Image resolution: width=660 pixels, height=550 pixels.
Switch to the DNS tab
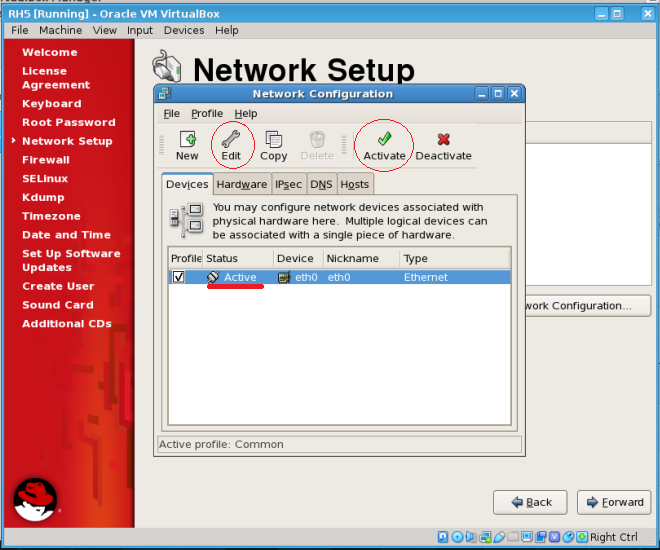click(321, 184)
